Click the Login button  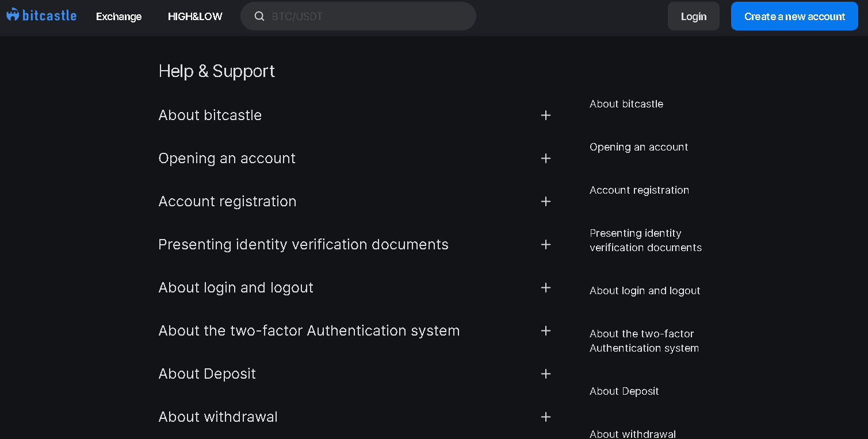click(x=693, y=17)
